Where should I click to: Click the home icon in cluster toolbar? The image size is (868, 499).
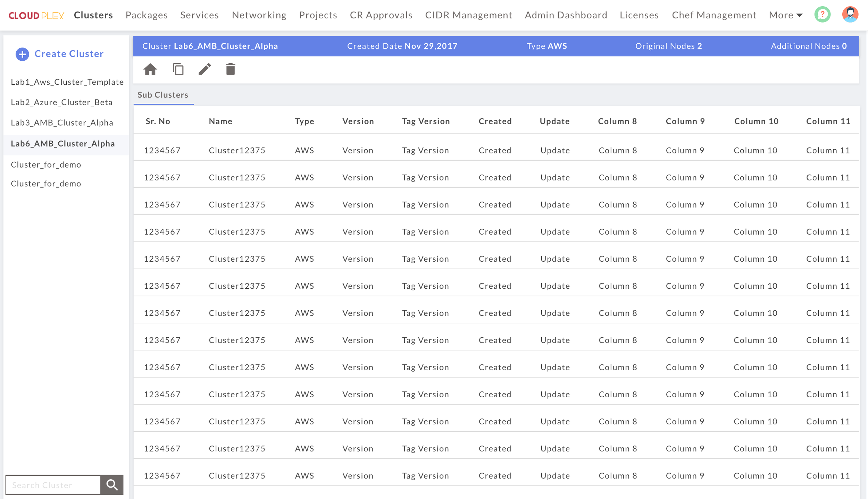pyautogui.click(x=150, y=69)
